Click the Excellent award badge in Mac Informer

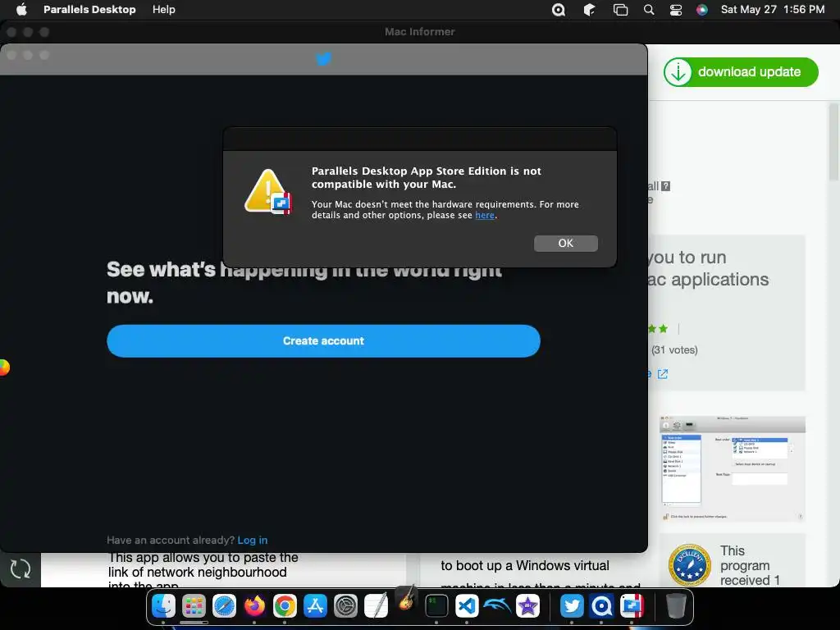[689, 564]
